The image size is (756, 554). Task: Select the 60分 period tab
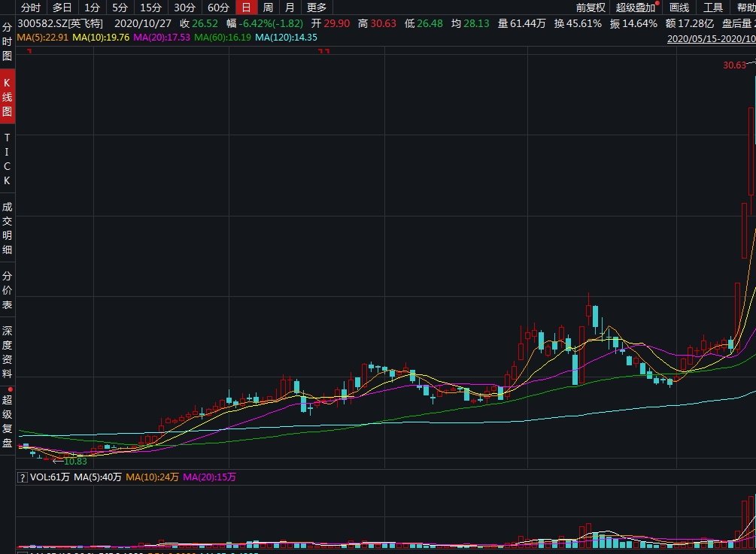pyautogui.click(x=218, y=8)
